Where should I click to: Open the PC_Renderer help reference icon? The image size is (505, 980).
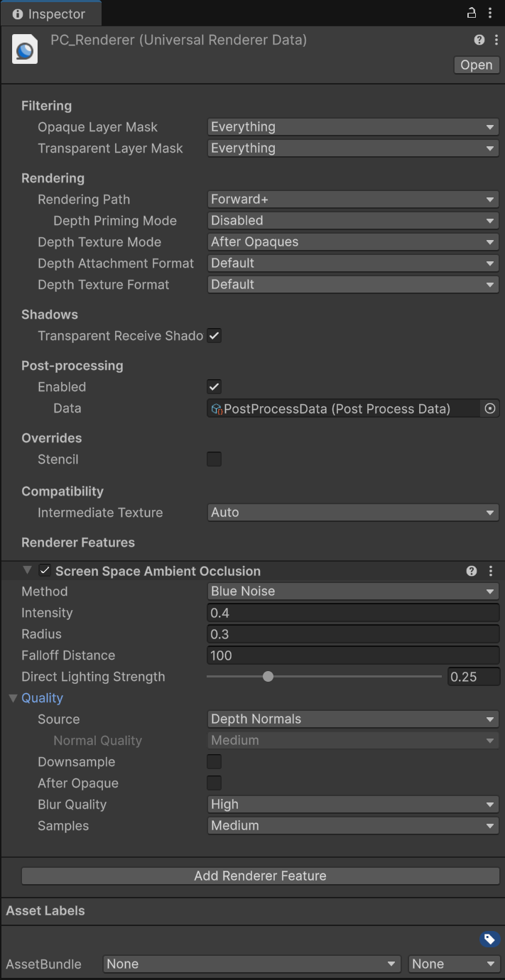point(479,40)
